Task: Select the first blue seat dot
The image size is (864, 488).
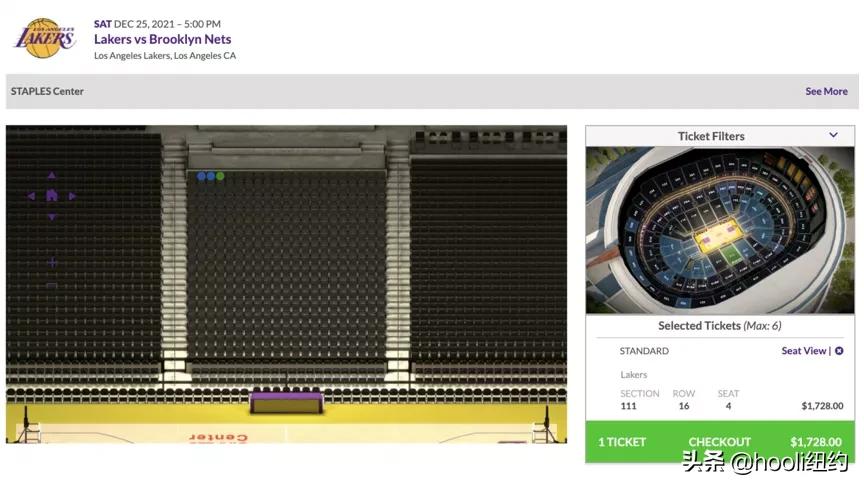Action: point(201,176)
